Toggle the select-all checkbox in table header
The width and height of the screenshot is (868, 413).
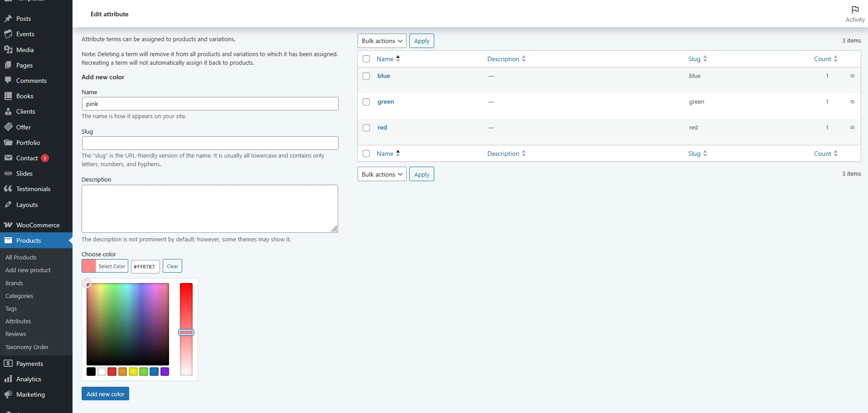click(366, 59)
